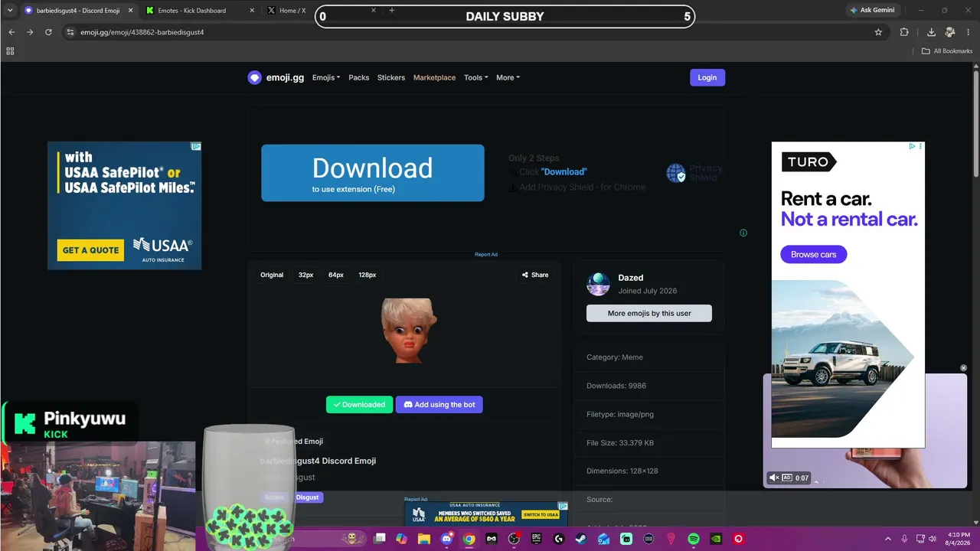Open Logitech G HUB from the taskbar
The height and width of the screenshot is (551, 980).
pos(559,539)
